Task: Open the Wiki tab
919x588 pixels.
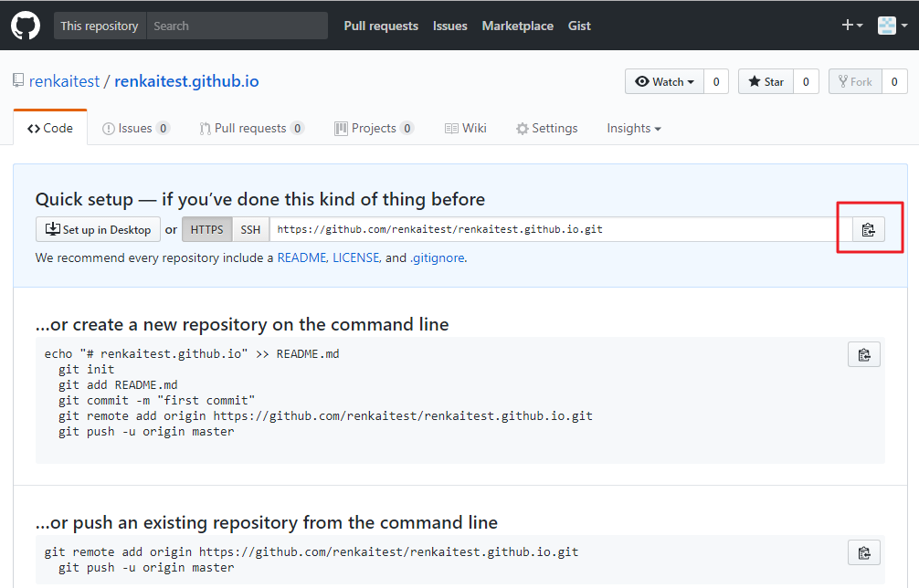Action: tap(466, 128)
